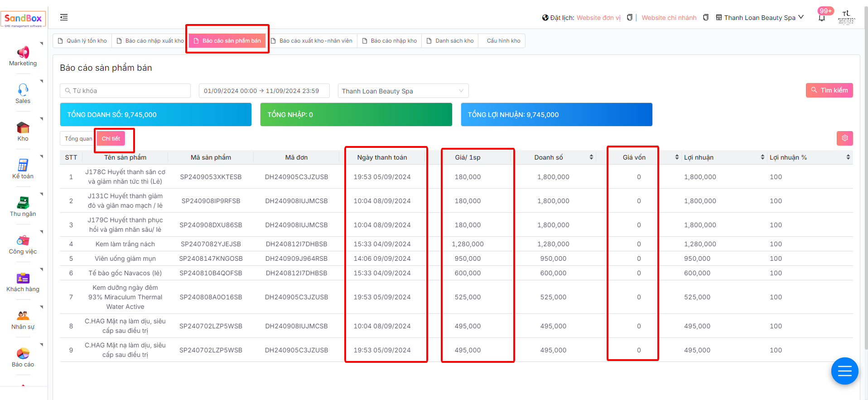Sort table by Doanh số column
The height and width of the screenshot is (400, 868).
click(x=591, y=157)
